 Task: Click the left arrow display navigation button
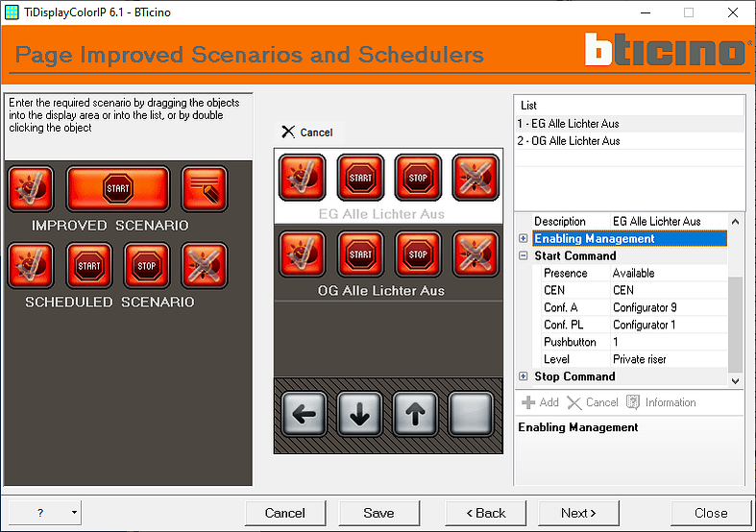click(305, 414)
